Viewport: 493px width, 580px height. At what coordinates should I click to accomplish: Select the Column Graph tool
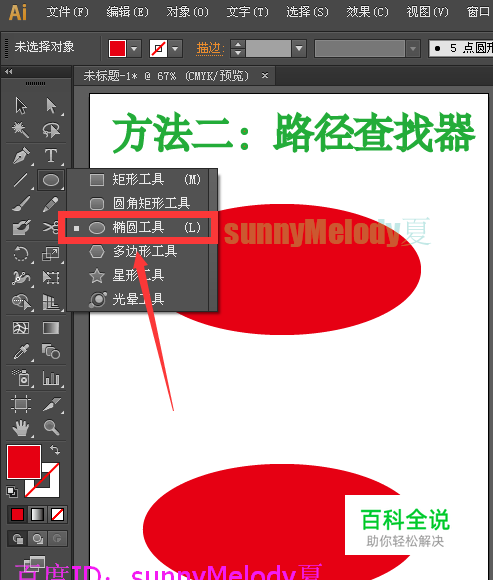coord(51,378)
